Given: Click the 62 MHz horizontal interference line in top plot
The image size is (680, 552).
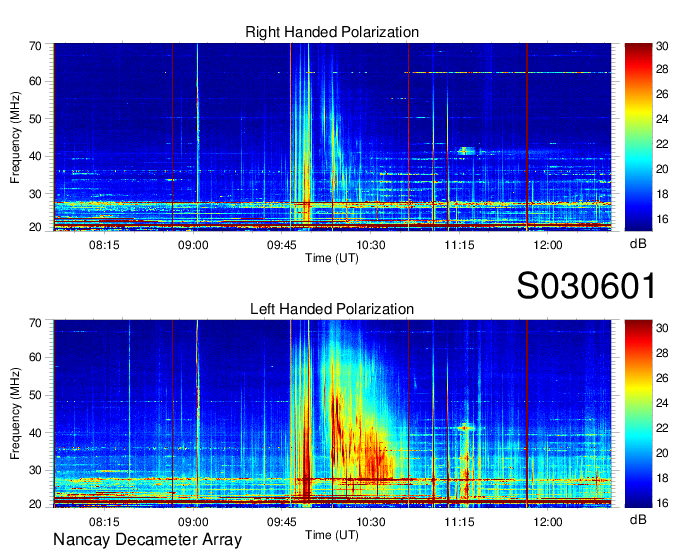Looking at the screenshot, I should [510, 72].
